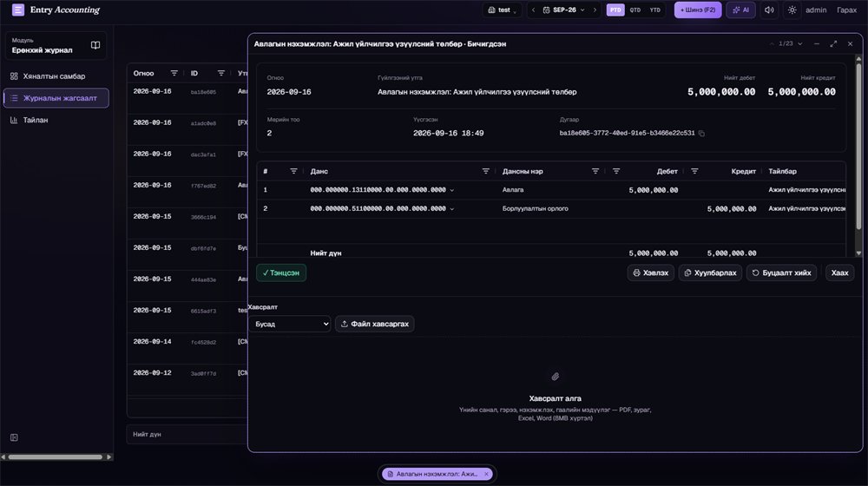Image resolution: width=868 pixels, height=486 pixels.
Task: Click the sidebar horizontal scrollbar
Action: 56,457
